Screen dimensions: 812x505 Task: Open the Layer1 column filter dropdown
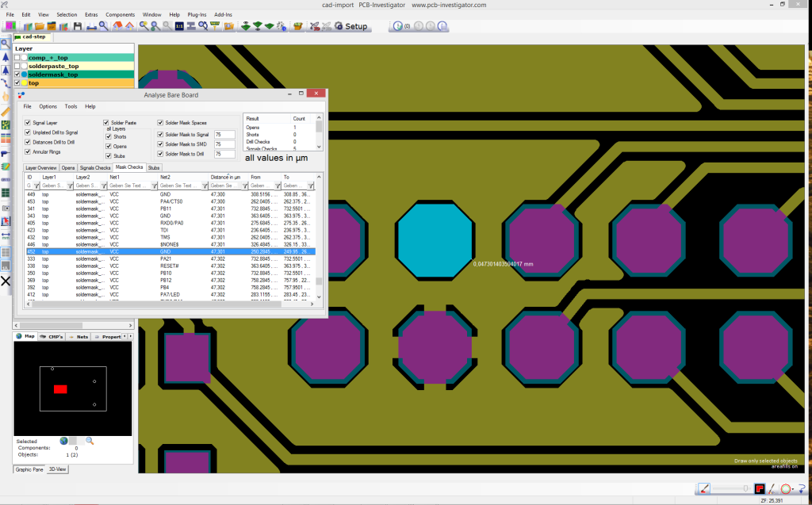69,186
